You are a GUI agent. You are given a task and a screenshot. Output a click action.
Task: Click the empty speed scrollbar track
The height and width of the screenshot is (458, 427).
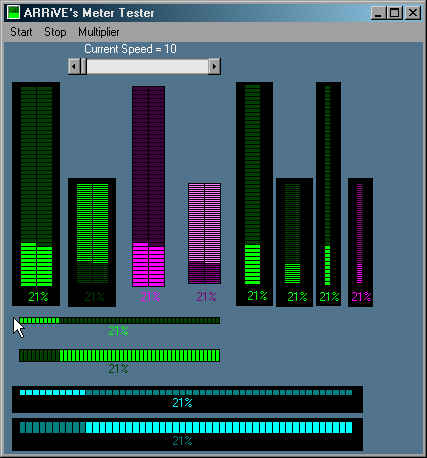[147, 67]
